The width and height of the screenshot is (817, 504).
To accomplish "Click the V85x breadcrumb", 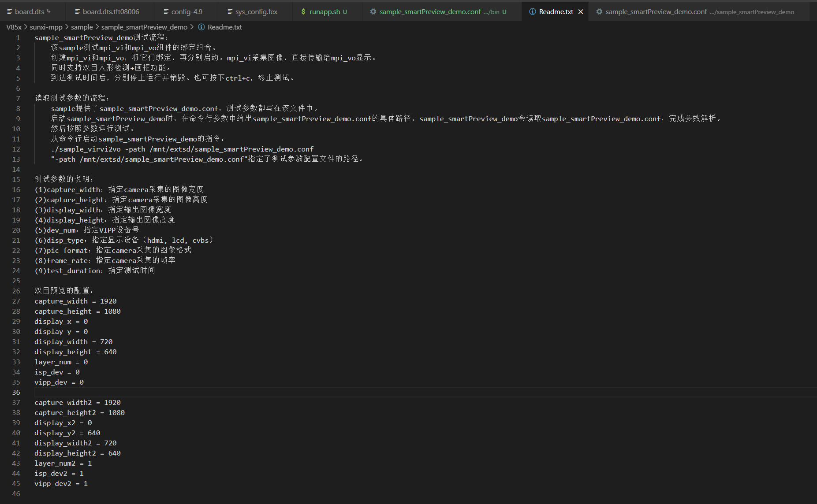I will (x=14, y=27).
